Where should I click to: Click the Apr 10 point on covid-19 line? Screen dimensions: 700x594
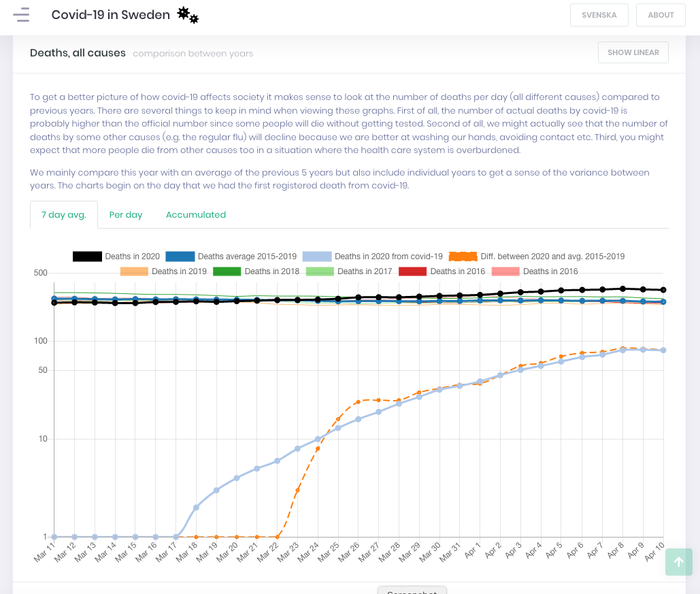(663, 350)
